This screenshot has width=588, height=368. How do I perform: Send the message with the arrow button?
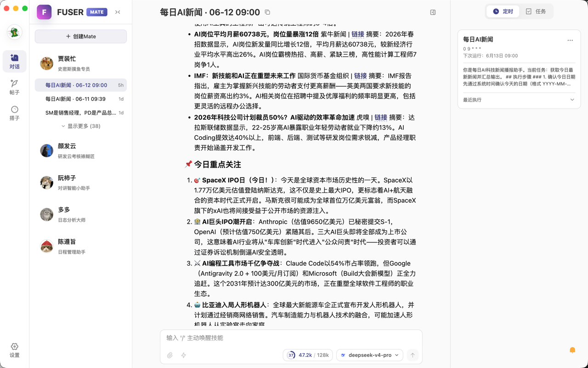[413, 355]
